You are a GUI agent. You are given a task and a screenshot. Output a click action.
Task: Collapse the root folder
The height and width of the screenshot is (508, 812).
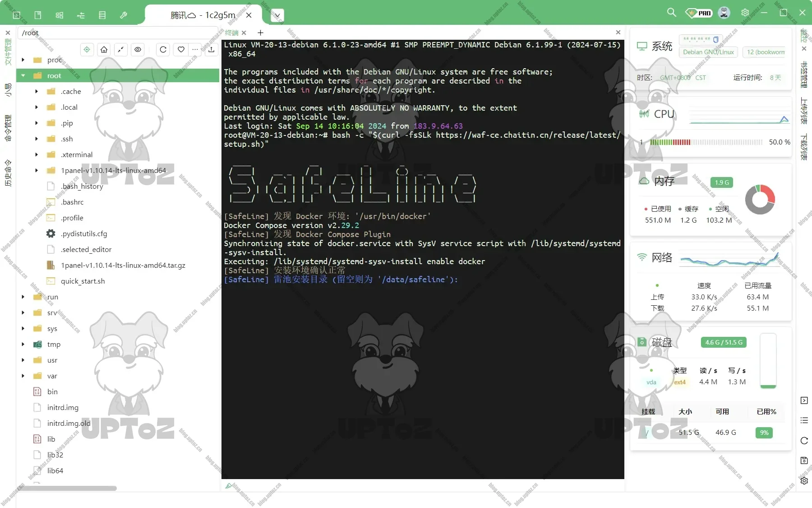23,75
